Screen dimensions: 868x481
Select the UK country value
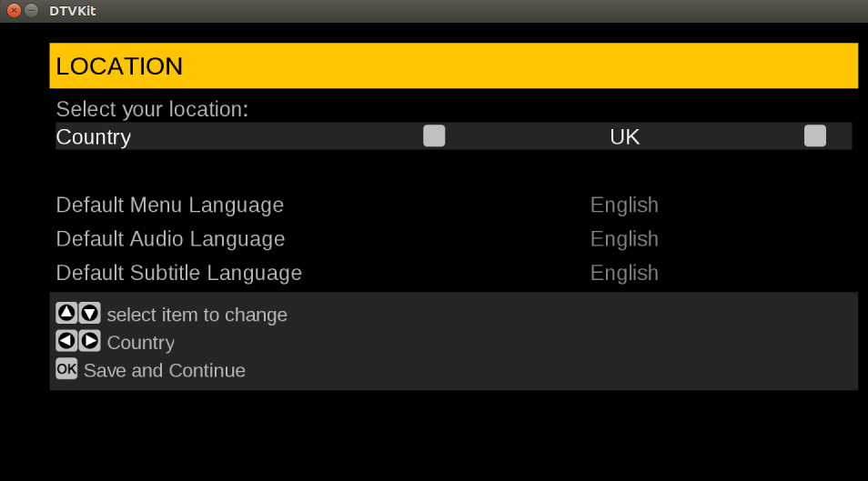point(624,137)
